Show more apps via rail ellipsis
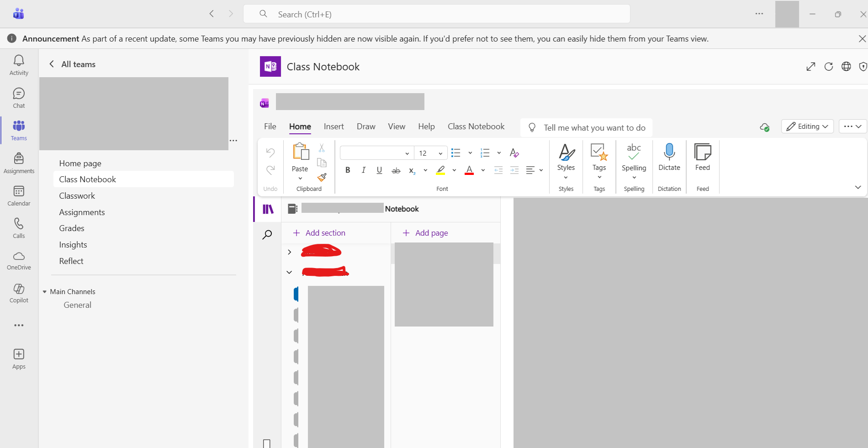 19,325
